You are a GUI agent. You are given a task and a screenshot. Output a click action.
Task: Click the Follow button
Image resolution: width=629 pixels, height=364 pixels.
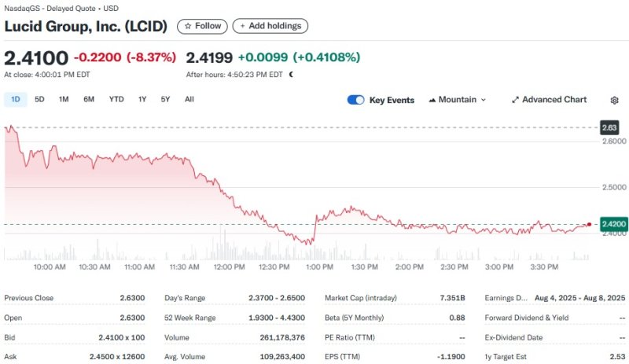pos(202,26)
